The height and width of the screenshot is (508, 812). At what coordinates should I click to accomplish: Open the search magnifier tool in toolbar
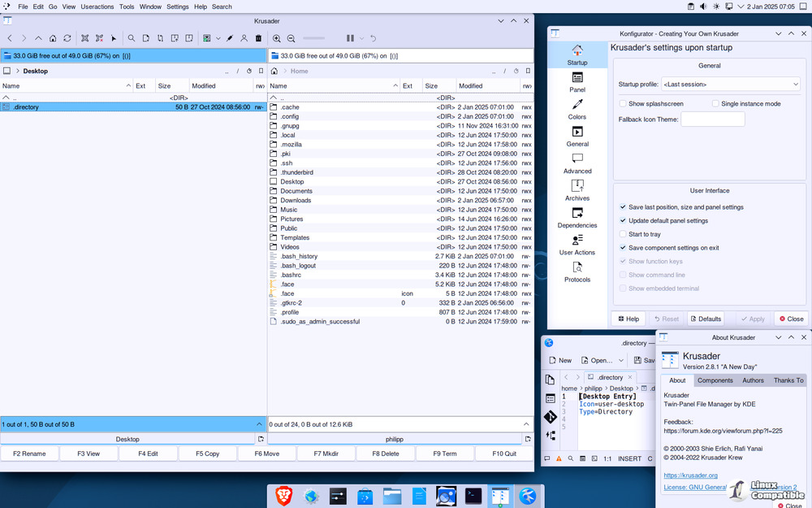pyautogui.click(x=131, y=38)
